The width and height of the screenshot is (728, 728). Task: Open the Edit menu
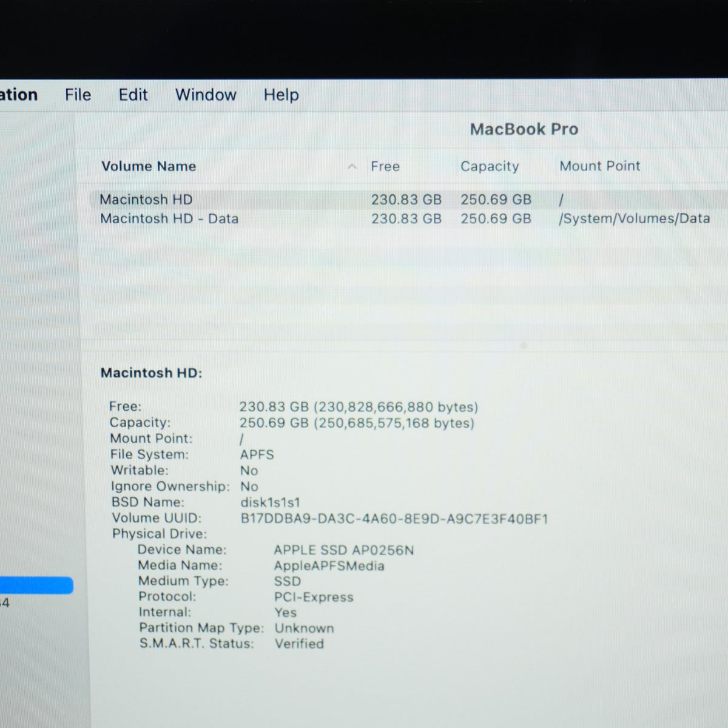[133, 95]
